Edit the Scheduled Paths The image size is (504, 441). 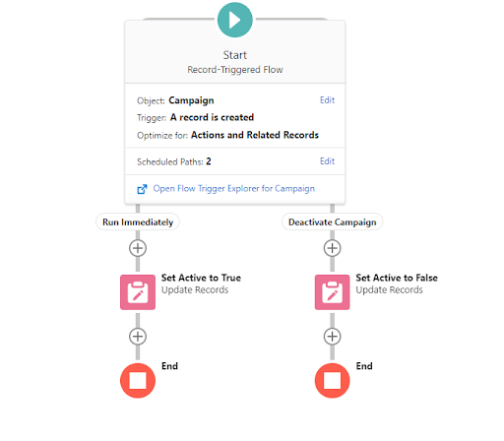point(327,161)
